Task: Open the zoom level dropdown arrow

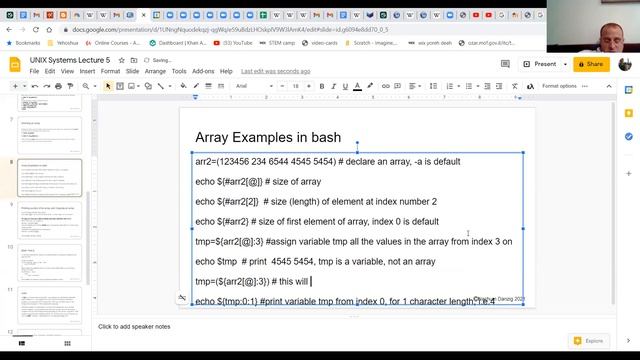Action: pyautogui.click(x=95, y=86)
